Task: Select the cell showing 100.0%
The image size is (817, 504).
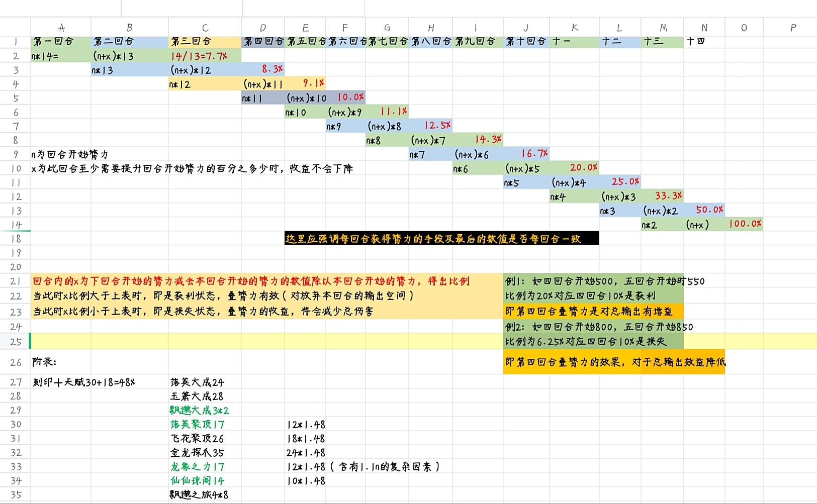Action: [745, 224]
